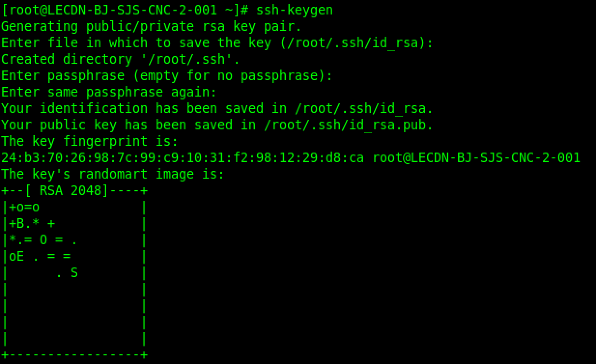
Task: Click the /root/.ssh/id_rsa.pub file path
Action: click(x=348, y=125)
